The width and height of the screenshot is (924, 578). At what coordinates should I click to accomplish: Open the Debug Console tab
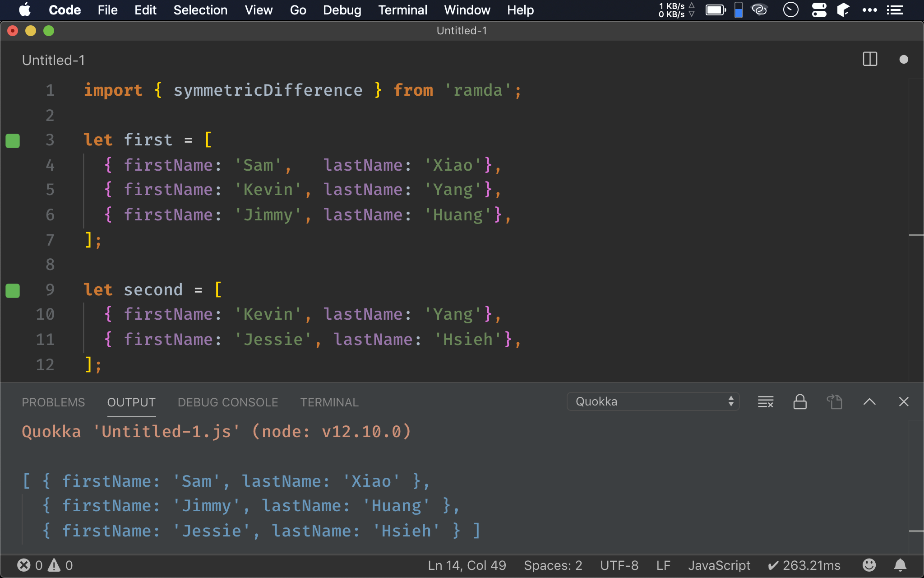[x=228, y=402]
